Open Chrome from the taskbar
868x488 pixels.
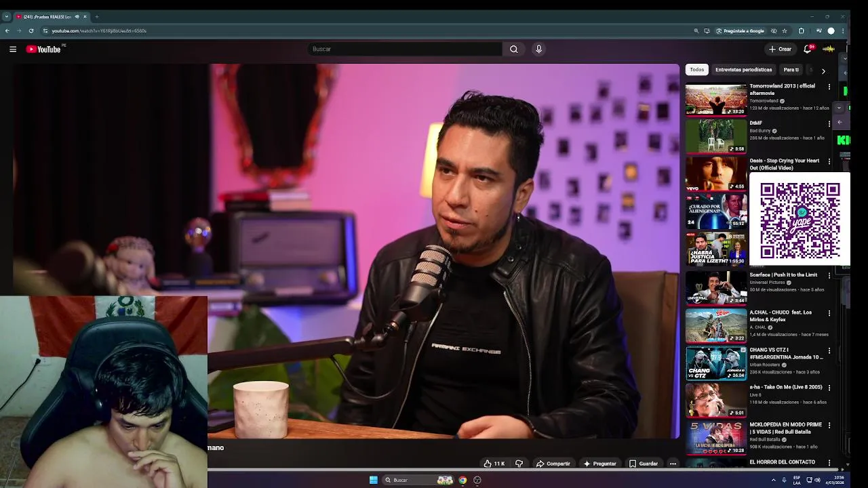pos(462,480)
